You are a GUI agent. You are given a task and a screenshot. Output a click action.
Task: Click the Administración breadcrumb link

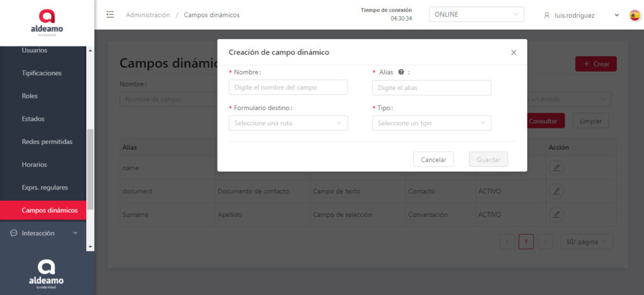148,14
